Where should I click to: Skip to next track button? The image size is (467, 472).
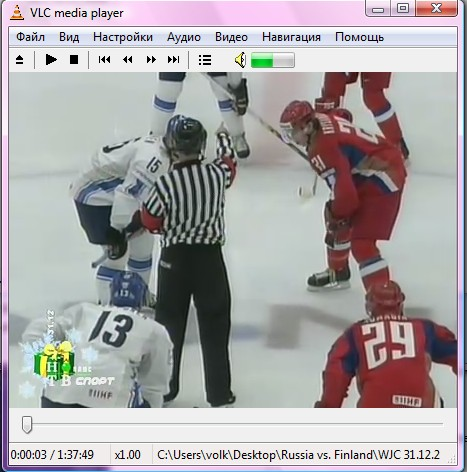coord(173,60)
